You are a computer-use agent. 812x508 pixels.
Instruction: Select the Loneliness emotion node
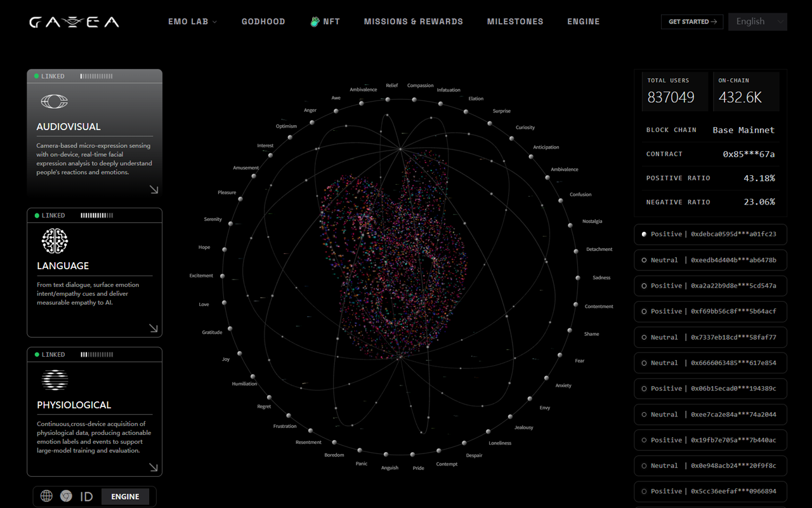(x=488, y=432)
